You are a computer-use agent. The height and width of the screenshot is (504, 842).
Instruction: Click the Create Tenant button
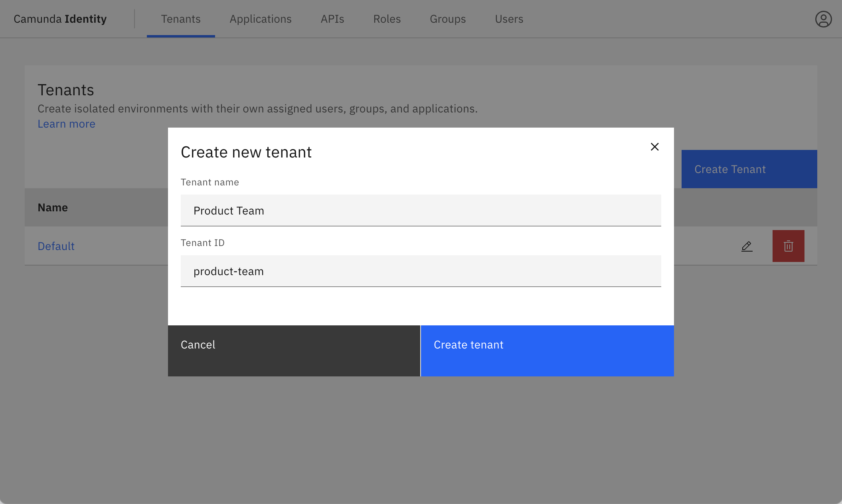click(749, 169)
